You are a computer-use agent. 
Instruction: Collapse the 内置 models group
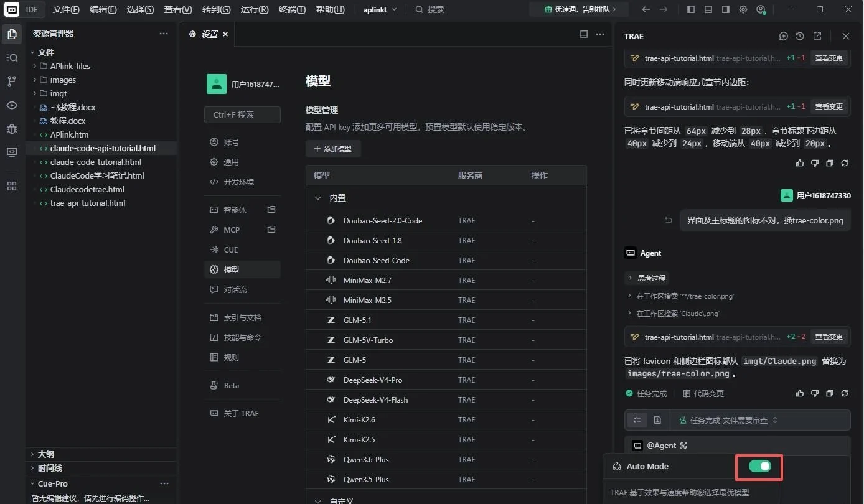point(318,198)
